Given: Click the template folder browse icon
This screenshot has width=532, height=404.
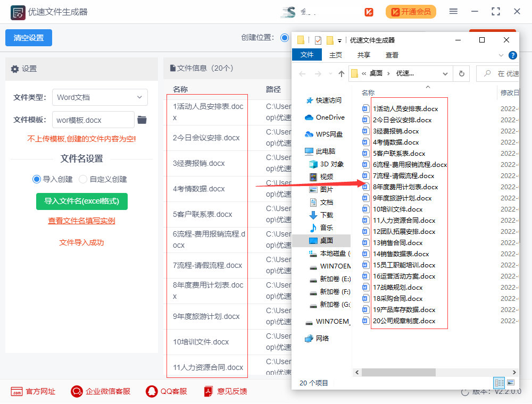Looking at the screenshot, I should (142, 120).
